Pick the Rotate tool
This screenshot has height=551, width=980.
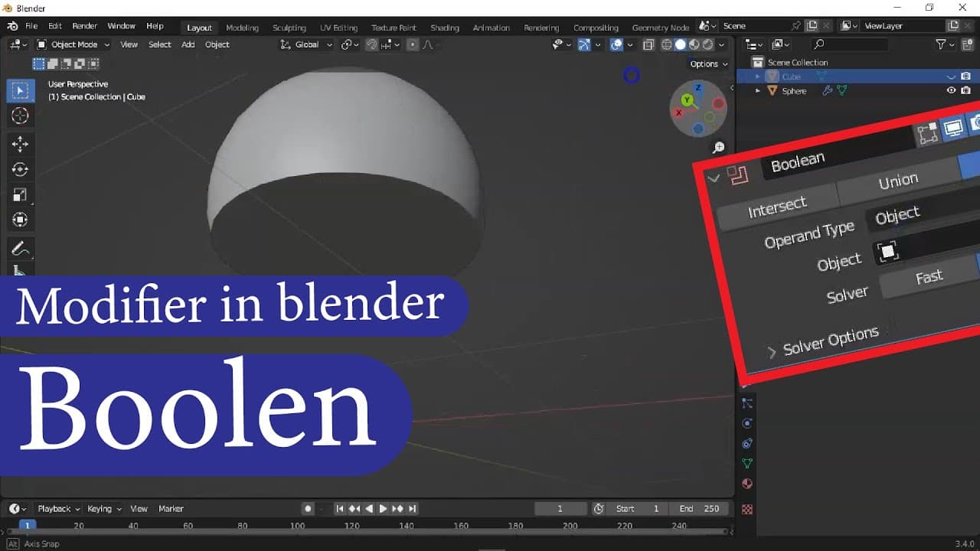pos(20,169)
